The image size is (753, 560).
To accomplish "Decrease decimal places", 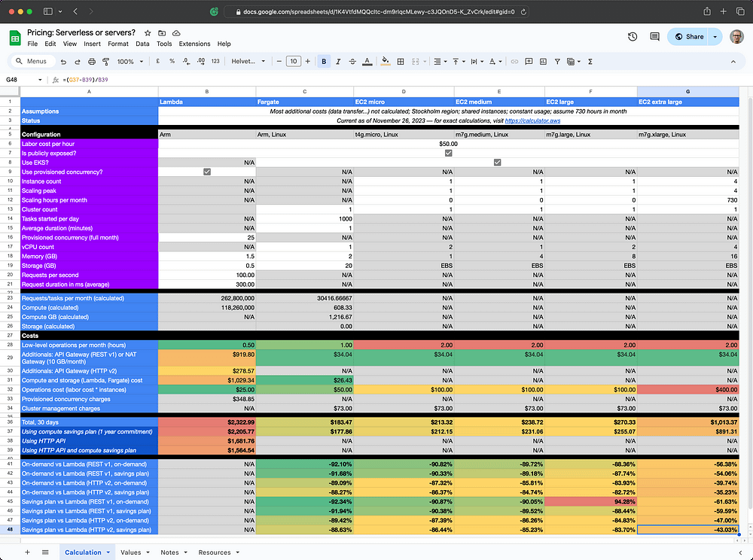I will pos(186,62).
